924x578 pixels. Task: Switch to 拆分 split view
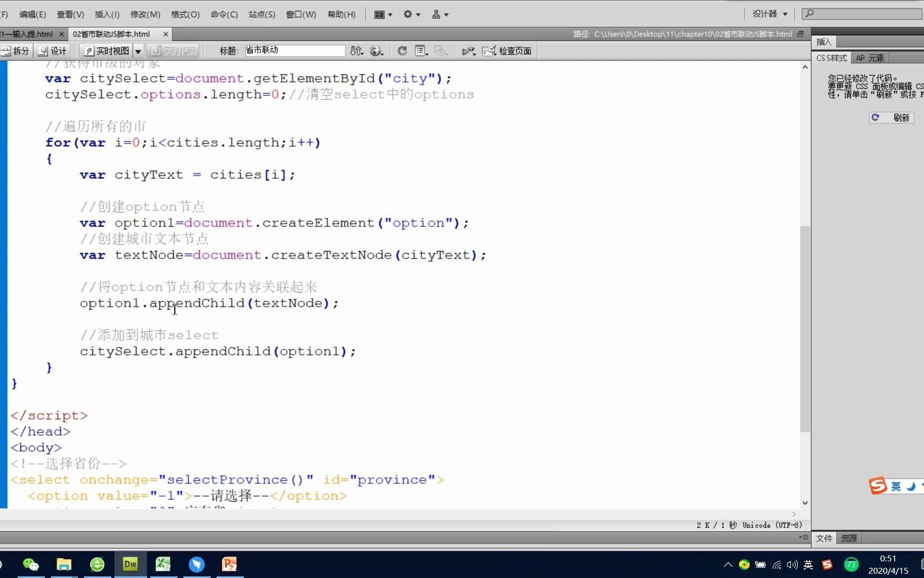pyautogui.click(x=16, y=51)
